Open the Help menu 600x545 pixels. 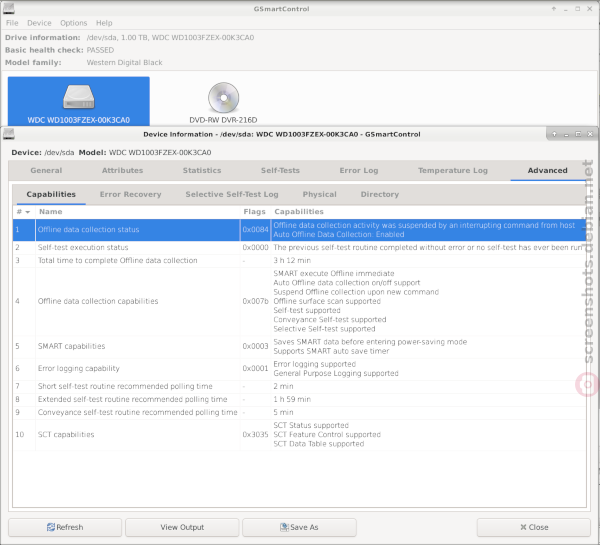[x=104, y=23]
